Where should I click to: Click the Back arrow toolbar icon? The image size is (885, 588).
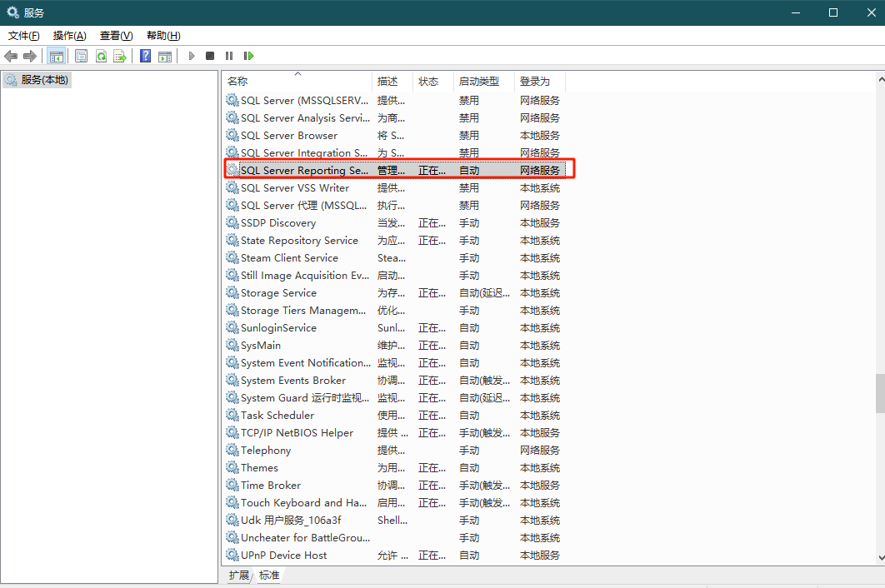(x=11, y=56)
